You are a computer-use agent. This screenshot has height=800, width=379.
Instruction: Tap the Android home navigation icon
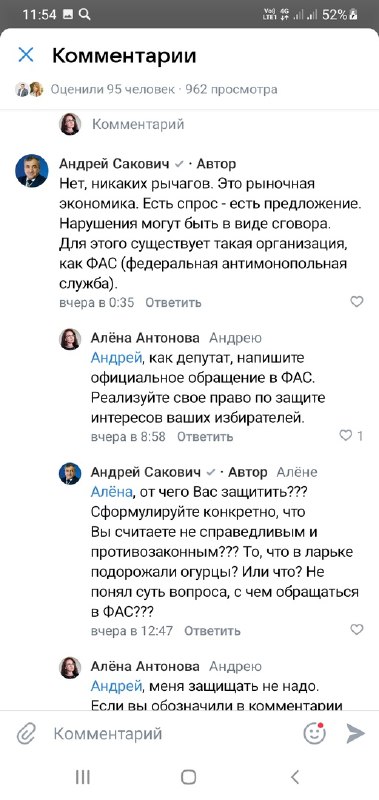pyautogui.click(x=189, y=777)
